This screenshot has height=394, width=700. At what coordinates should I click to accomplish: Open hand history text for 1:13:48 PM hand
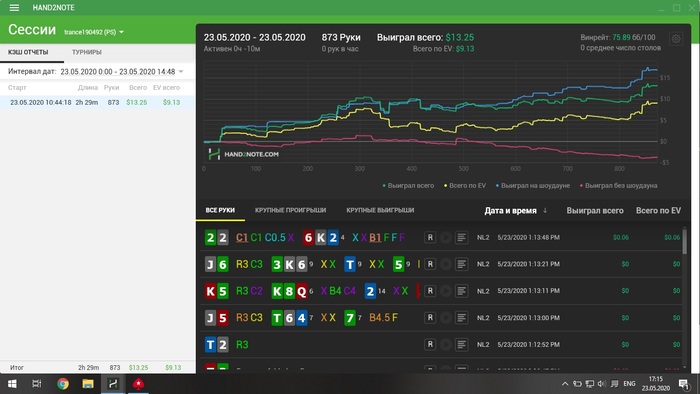point(462,237)
